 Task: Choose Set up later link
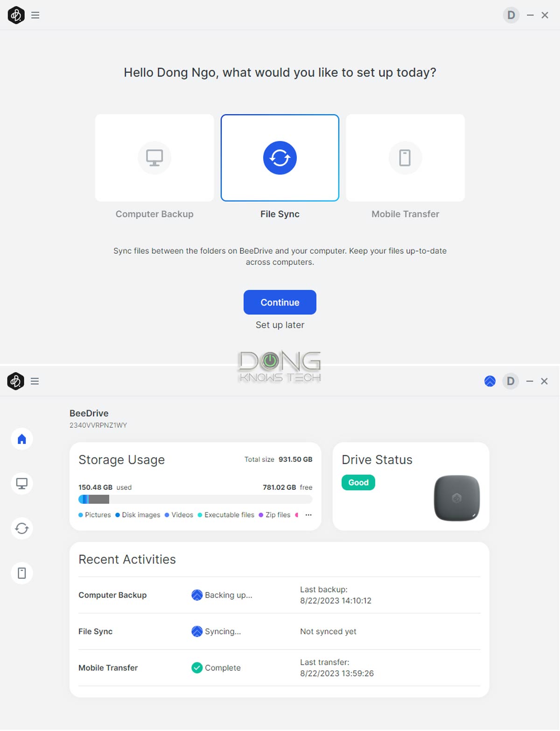pos(280,325)
